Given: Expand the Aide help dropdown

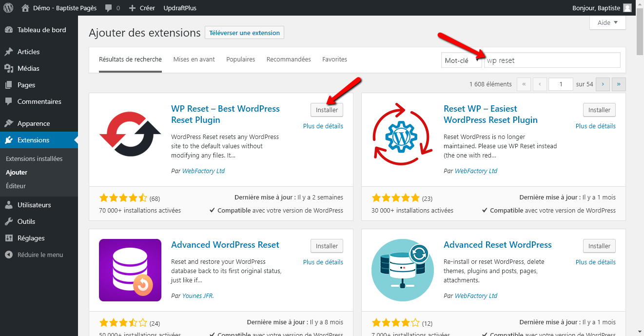Looking at the screenshot, I should [x=607, y=22].
